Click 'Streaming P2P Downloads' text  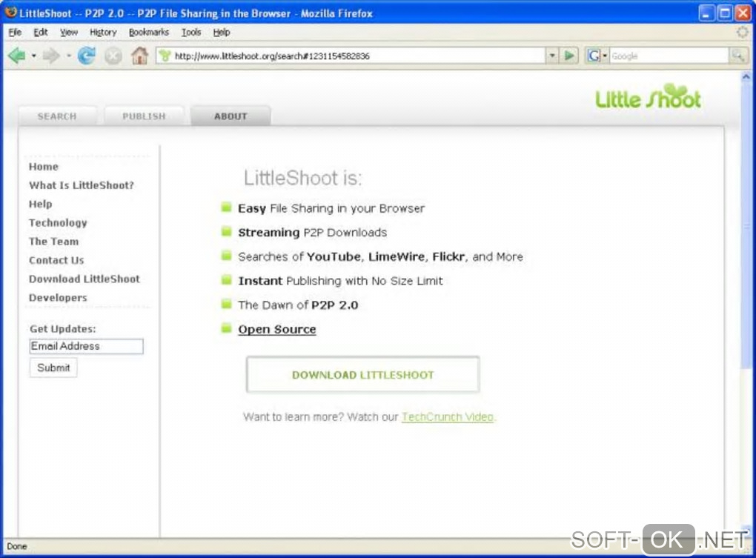point(313,233)
